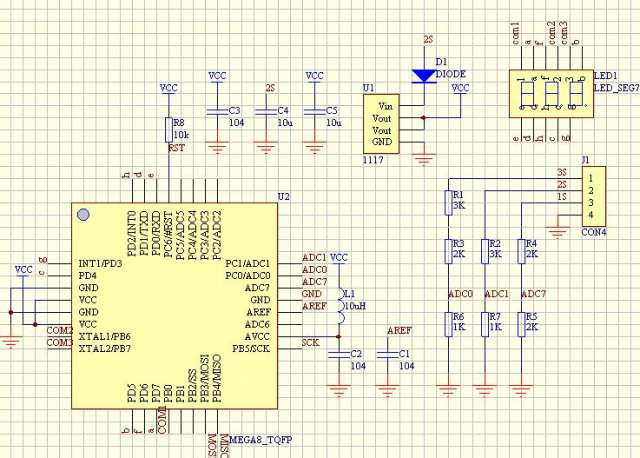The image size is (640, 458).
Task: Click capacitor C1 under AREF label
Action: point(387,354)
